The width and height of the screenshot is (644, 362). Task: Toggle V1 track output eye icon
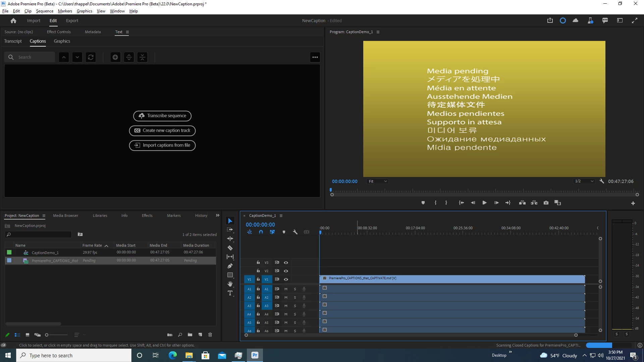(x=286, y=279)
